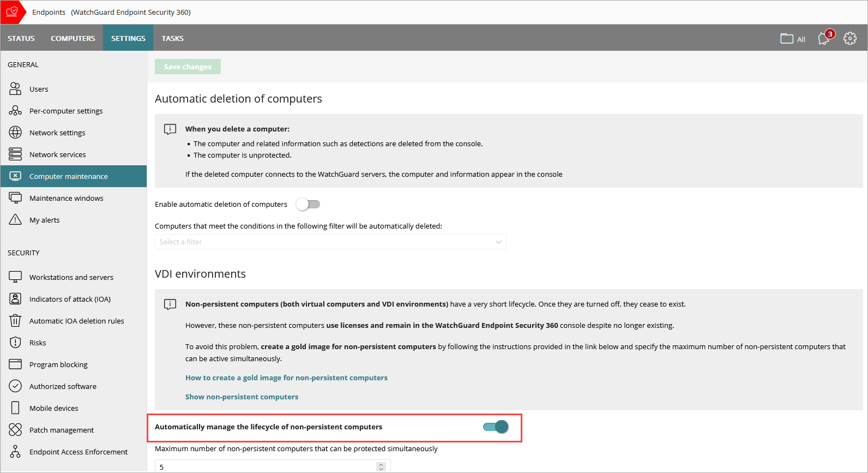Screen dimensions: 868x473
Task: Click info icon in VDI environments note
Action: point(170,304)
